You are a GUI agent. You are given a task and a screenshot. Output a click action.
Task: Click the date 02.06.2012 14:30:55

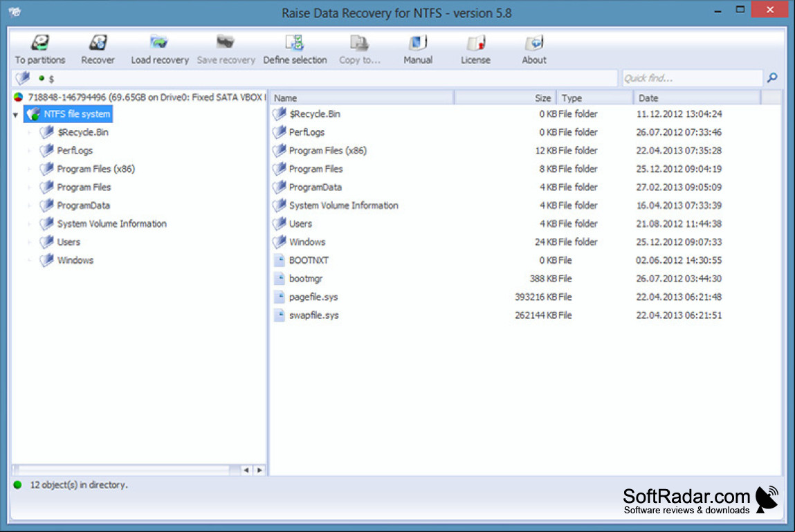tap(679, 260)
